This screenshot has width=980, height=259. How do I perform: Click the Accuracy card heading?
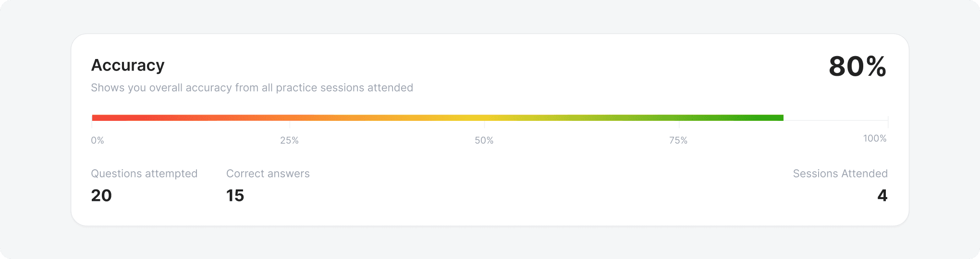[x=128, y=65]
